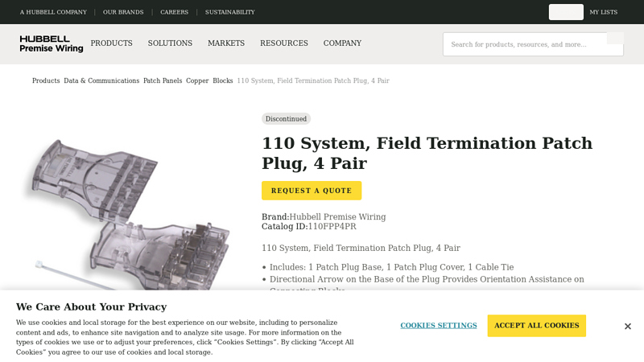Open My Lists

pos(603,12)
